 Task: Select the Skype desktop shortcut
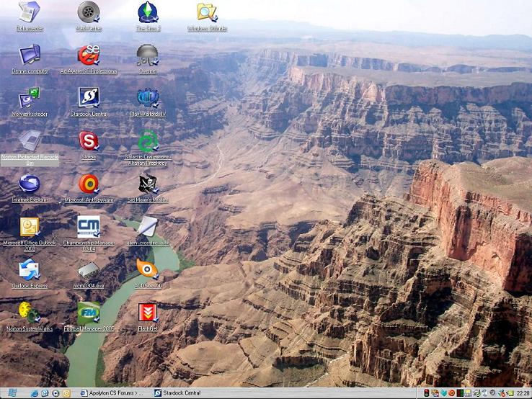pyautogui.click(x=89, y=140)
